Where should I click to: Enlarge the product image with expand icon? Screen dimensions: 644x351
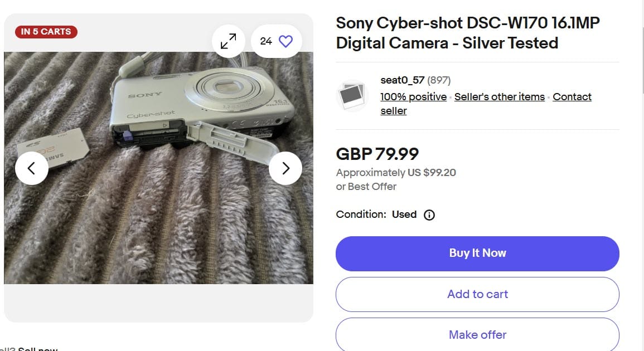[229, 41]
